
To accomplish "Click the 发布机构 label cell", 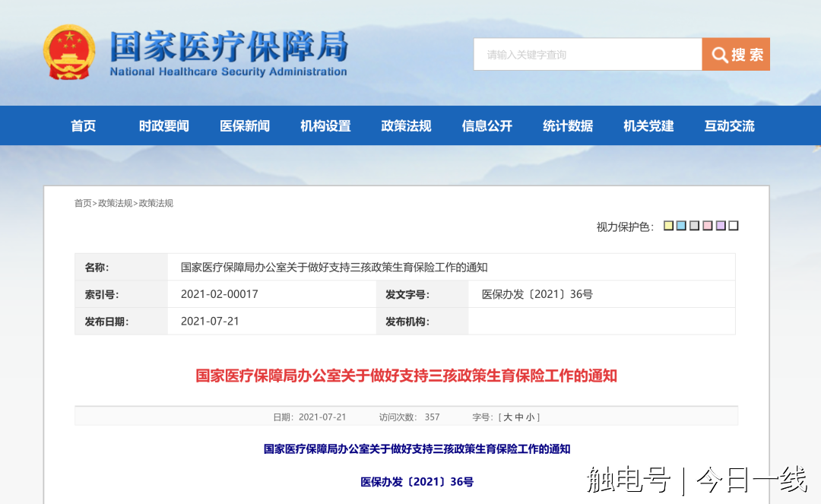I will (422, 322).
